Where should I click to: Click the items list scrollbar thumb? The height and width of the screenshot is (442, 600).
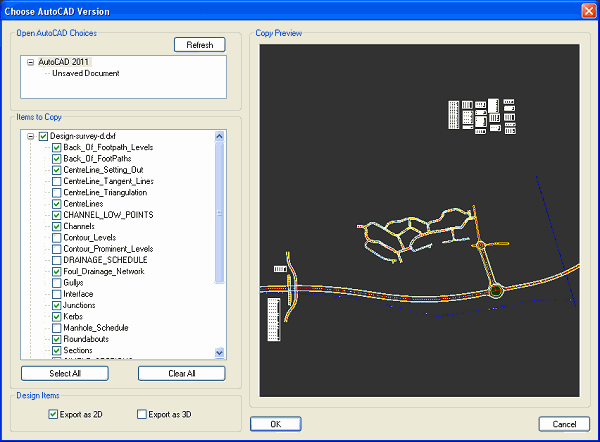tap(219, 213)
